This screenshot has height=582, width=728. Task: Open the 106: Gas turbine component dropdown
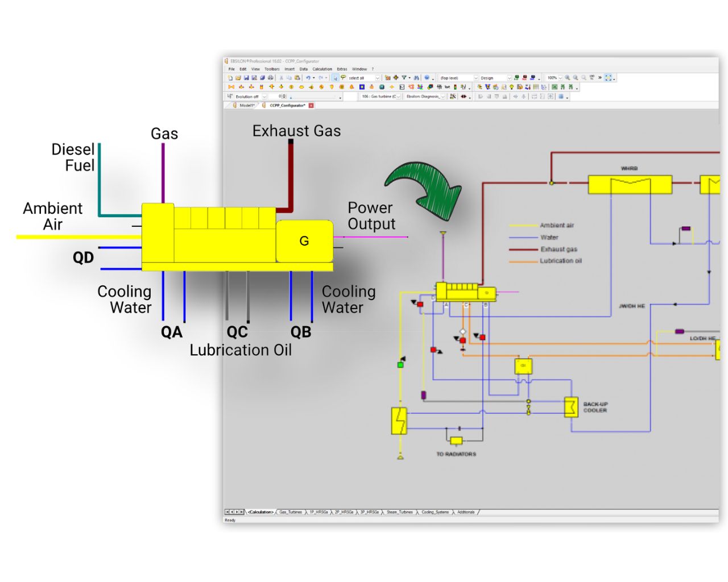[399, 97]
